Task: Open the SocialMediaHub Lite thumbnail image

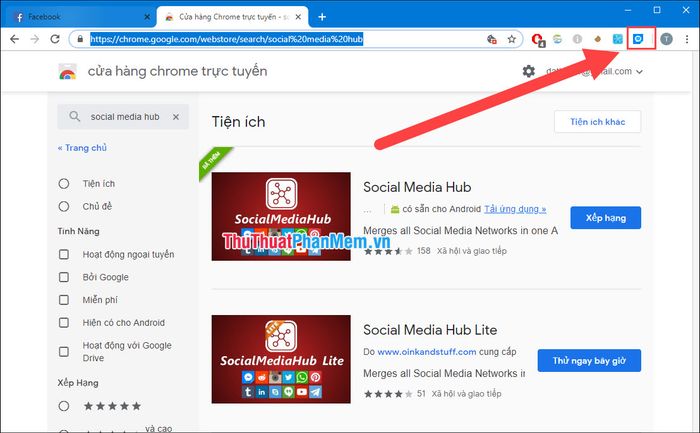Action: pos(281,359)
